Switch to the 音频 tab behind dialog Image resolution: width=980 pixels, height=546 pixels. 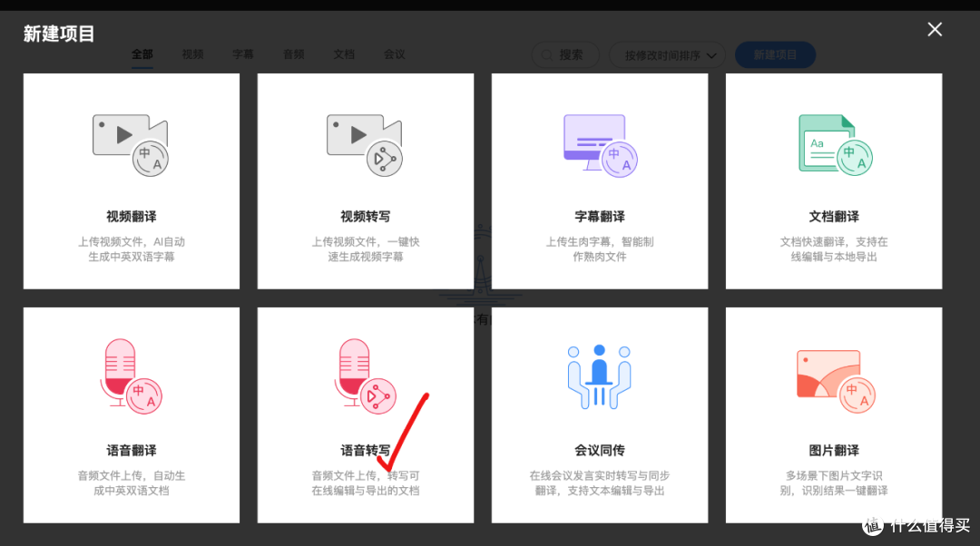[x=294, y=54]
